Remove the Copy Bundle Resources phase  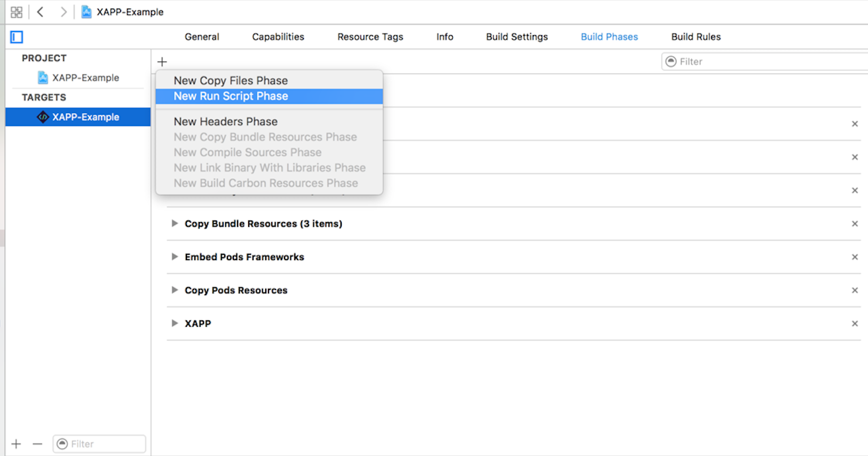coord(855,224)
